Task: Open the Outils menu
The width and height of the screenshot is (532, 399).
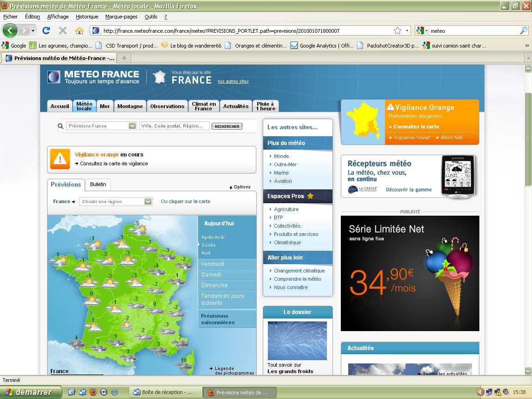Action: [x=151, y=17]
